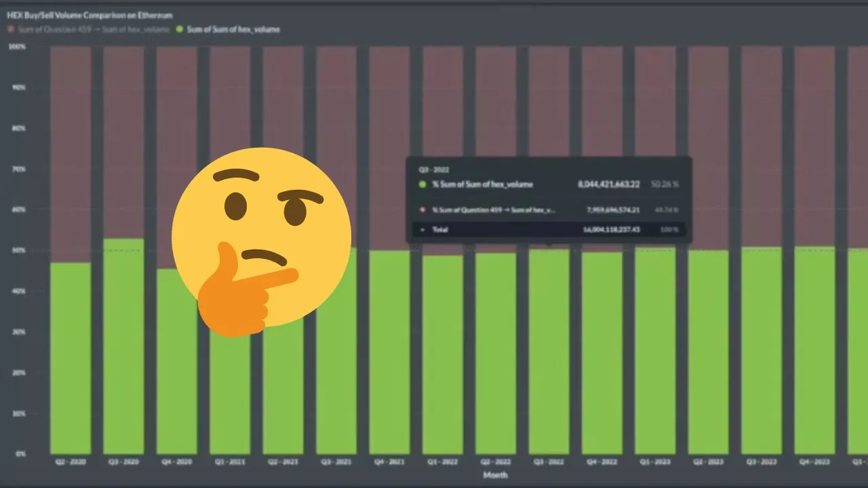Select red bar segment for Q4 - 2023

[814, 146]
